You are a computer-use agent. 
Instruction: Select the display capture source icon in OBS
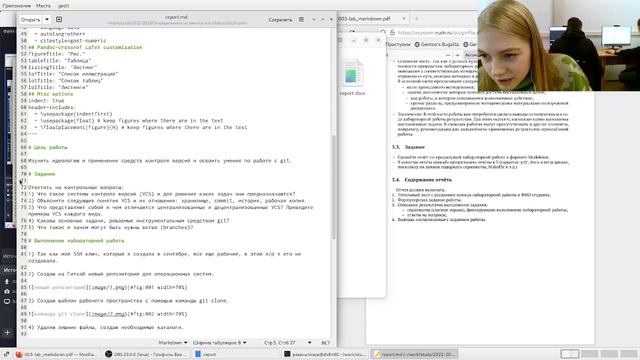point(7,301)
